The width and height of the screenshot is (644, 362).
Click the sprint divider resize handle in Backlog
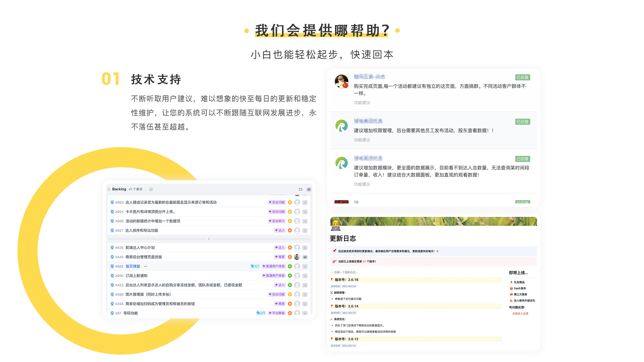tap(209, 239)
